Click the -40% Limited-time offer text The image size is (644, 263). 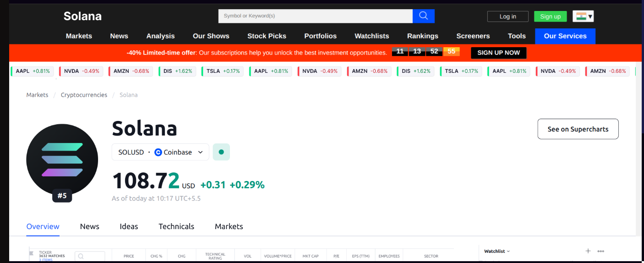[161, 53]
